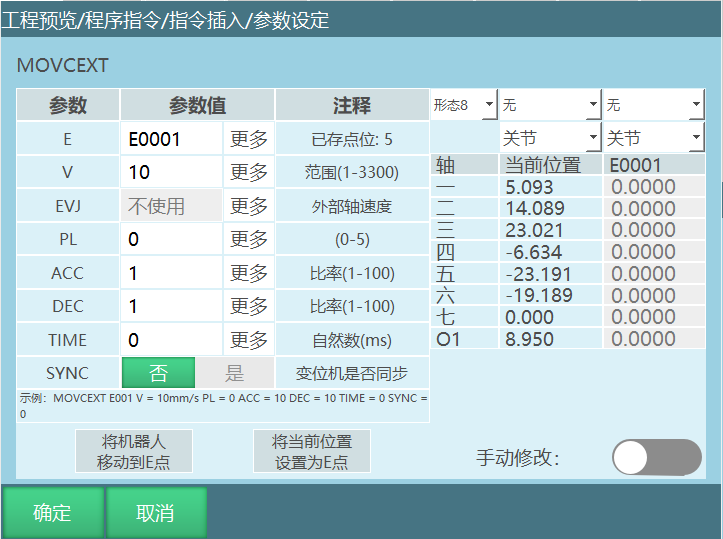Confirm with the green 确定 button
This screenshot has height=539, width=723.
click(52, 513)
